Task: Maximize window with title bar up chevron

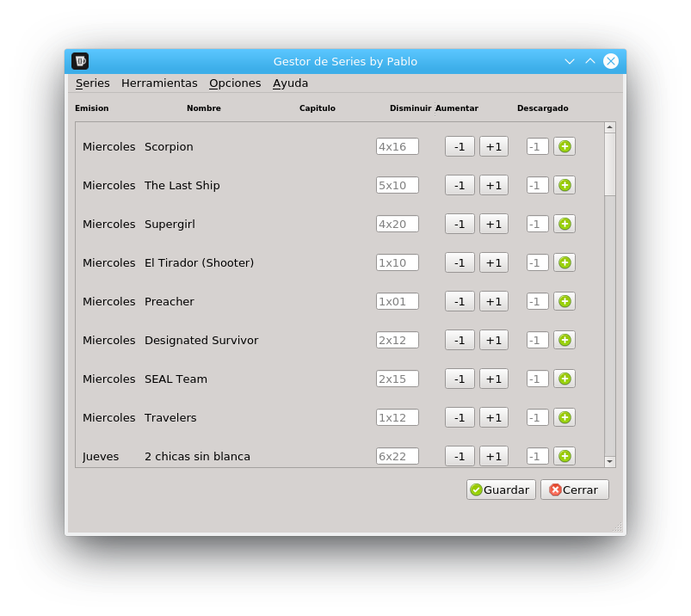Action: click(590, 61)
